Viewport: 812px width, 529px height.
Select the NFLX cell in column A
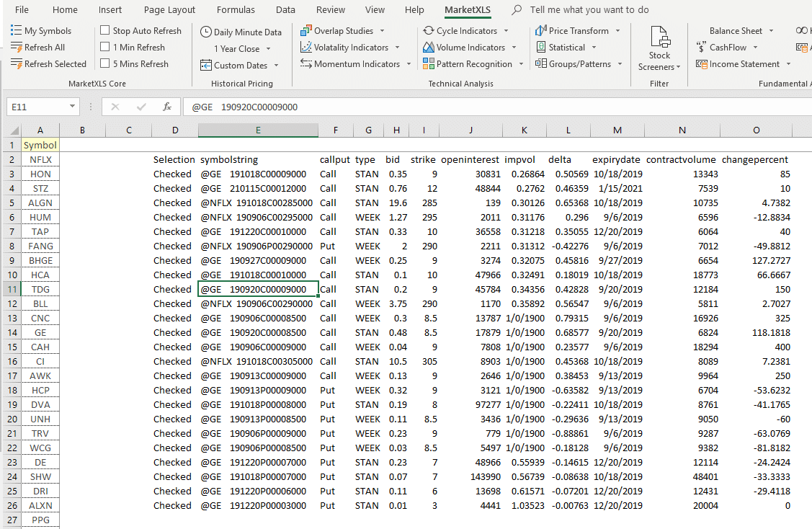click(x=40, y=159)
